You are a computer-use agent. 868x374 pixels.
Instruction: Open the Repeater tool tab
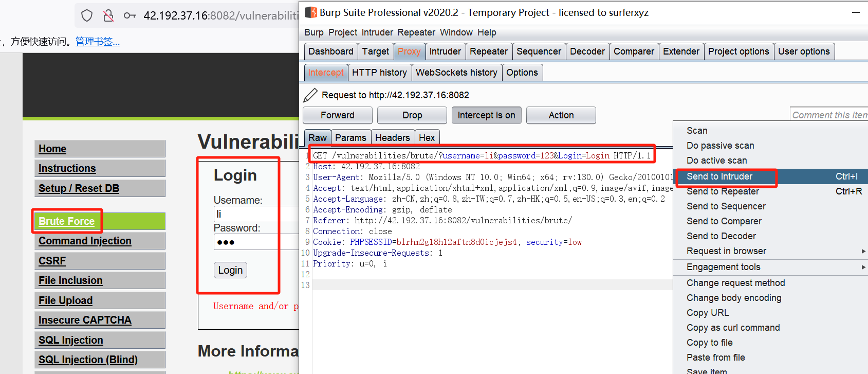tap(489, 51)
